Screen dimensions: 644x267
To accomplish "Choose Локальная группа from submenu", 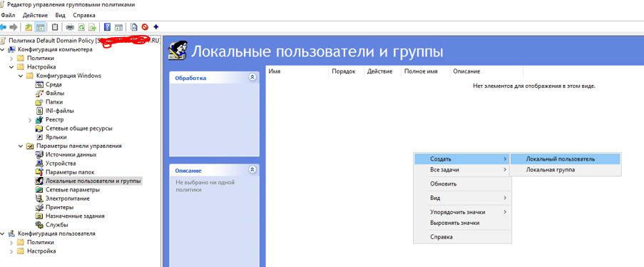I will tap(565, 170).
